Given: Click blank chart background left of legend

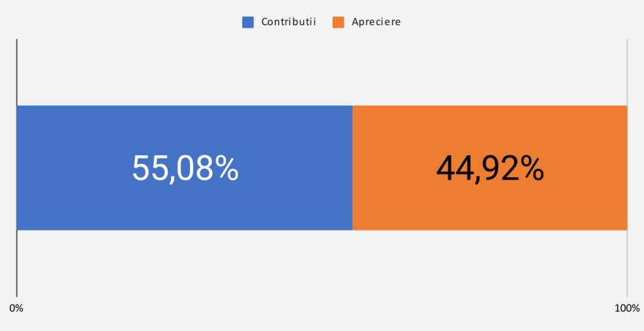Looking at the screenshot, I should (x=126, y=22).
